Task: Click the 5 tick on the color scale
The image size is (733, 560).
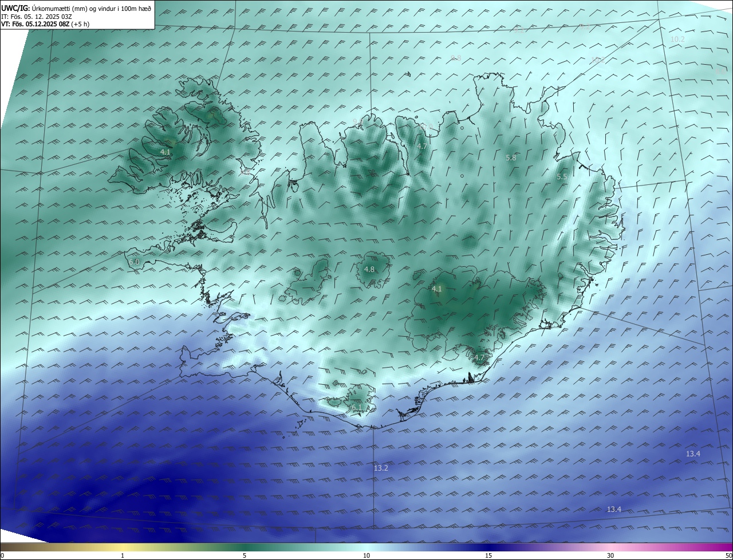Action: click(245, 555)
